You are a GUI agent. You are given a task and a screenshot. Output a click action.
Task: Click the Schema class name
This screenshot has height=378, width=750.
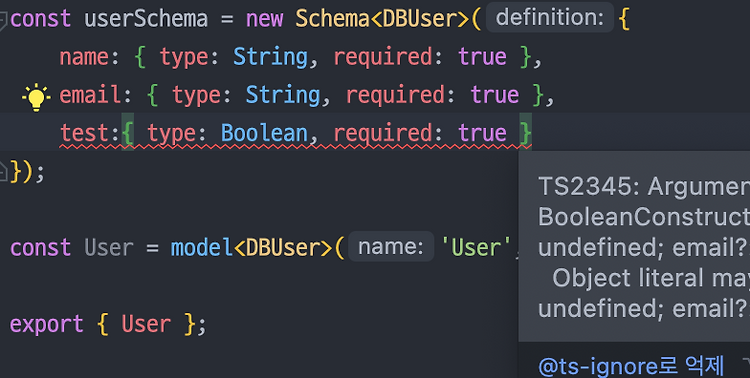pos(332,19)
